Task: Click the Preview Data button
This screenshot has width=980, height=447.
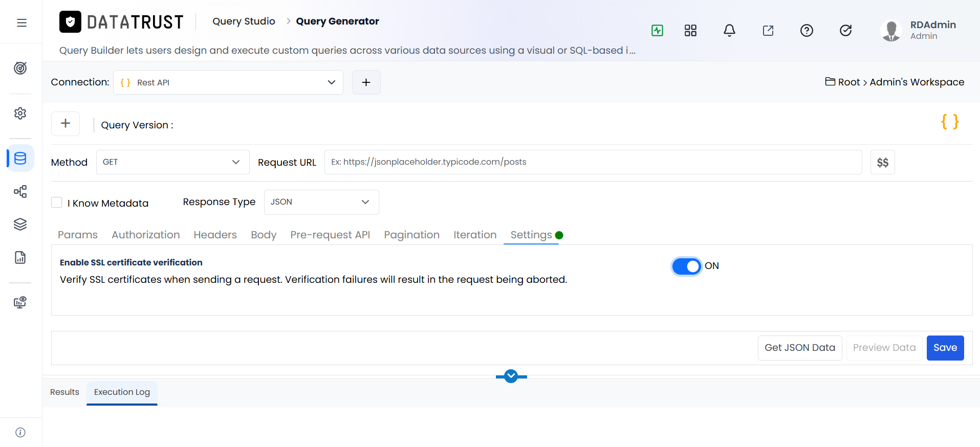Action: tap(884, 348)
